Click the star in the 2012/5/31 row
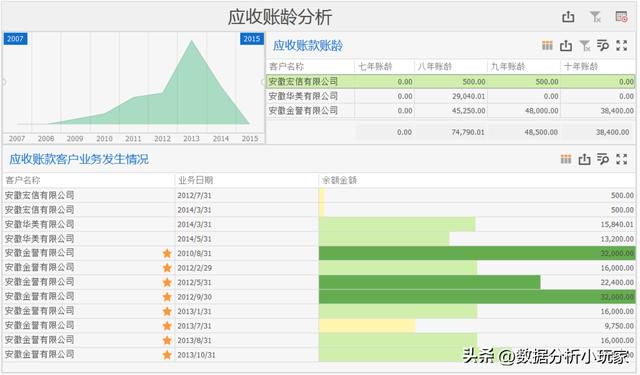 pos(167,282)
